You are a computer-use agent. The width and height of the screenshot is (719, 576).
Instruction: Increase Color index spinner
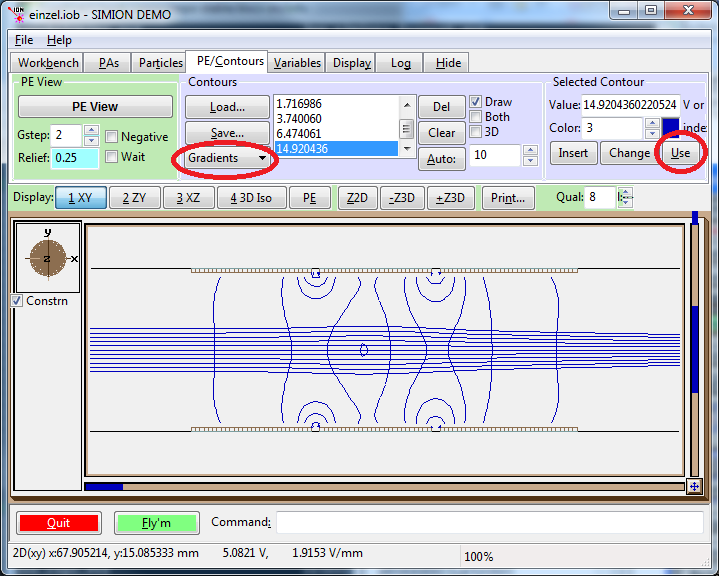coord(652,123)
